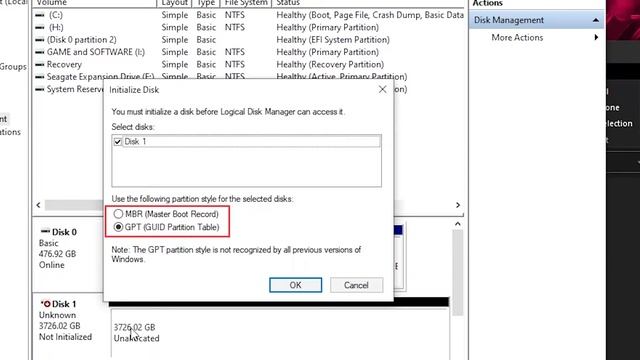This screenshot has width=640, height=360.
Task: Select the (H:) volume row
Action: pyautogui.click(x=249, y=27)
